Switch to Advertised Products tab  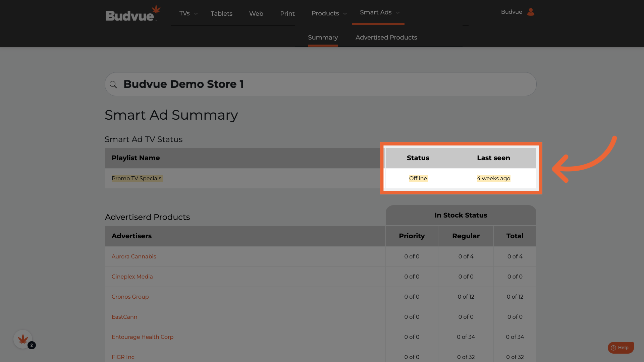point(386,38)
